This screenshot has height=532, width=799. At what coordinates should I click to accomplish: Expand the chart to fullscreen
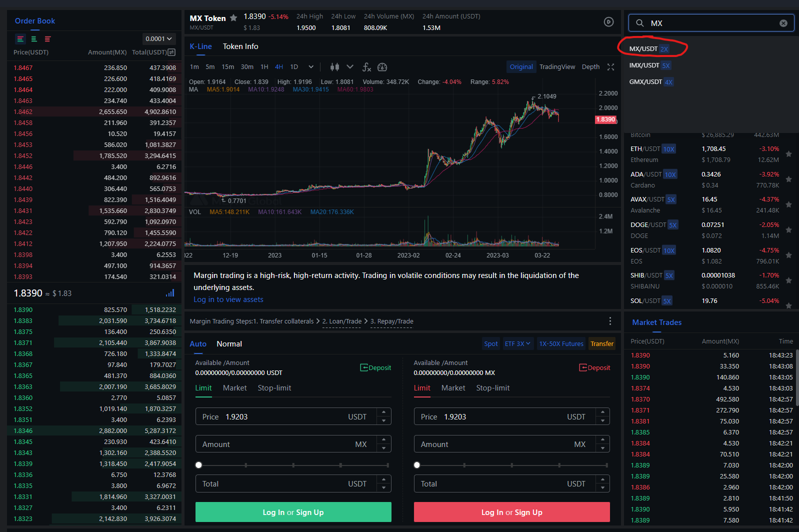point(610,67)
